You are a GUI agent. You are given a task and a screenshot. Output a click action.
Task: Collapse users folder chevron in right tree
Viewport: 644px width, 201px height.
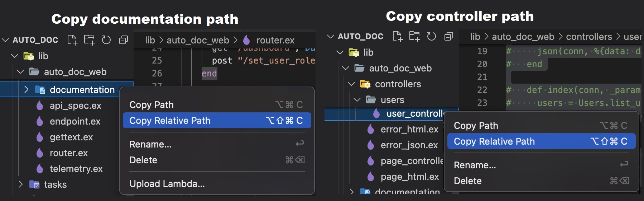point(357,100)
